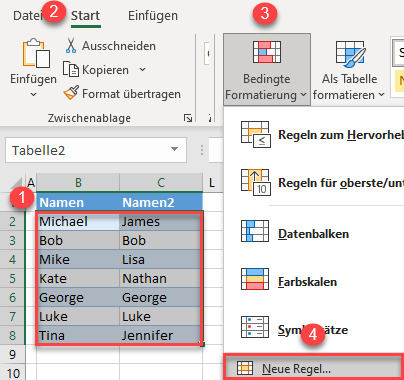This screenshot has height=380, width=404.
Task: Click the Namen header cell
Action: (78, 202)
